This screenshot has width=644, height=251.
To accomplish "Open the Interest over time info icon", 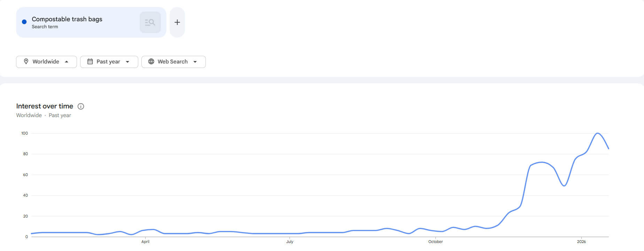I will click(81, 106).
